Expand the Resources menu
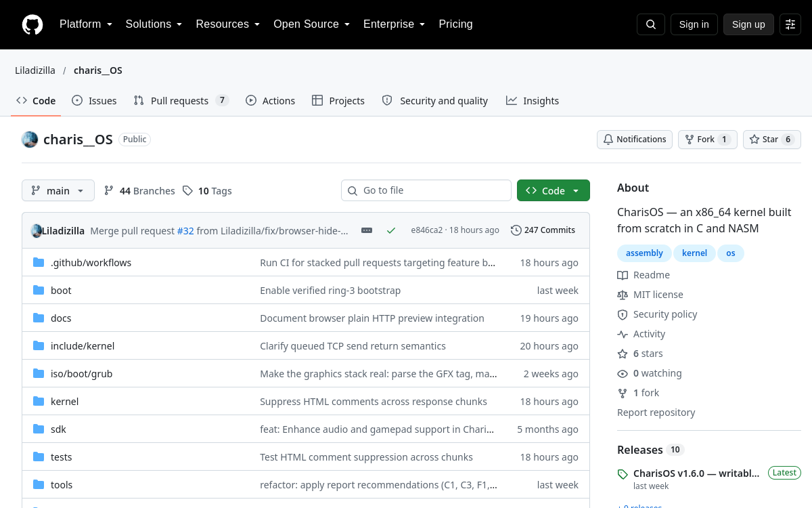Image resolution: width=812 pixels, height=508 pixels. click(228, 24)
